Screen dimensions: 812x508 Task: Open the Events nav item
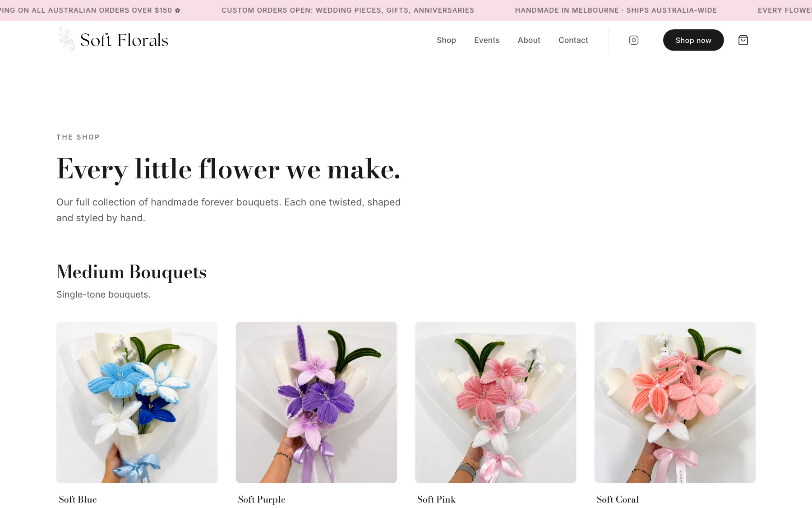(x=487, y=40)
